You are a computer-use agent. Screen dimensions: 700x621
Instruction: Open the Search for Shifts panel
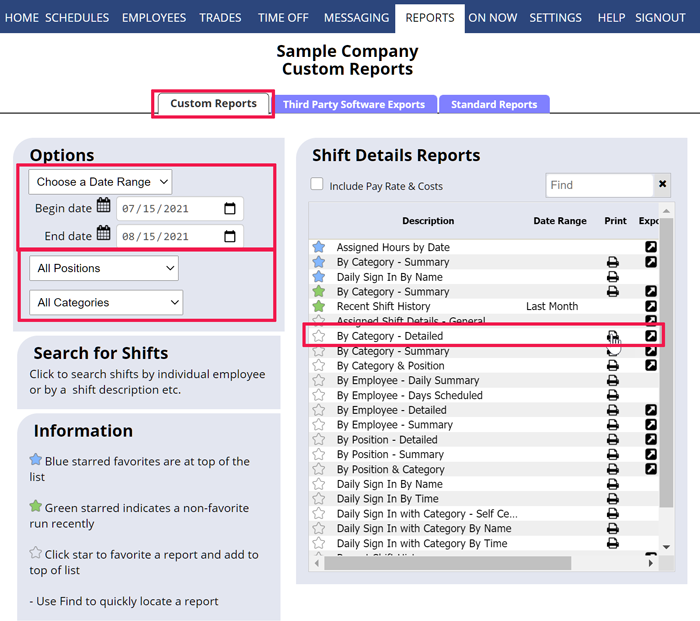click(100, 353)
